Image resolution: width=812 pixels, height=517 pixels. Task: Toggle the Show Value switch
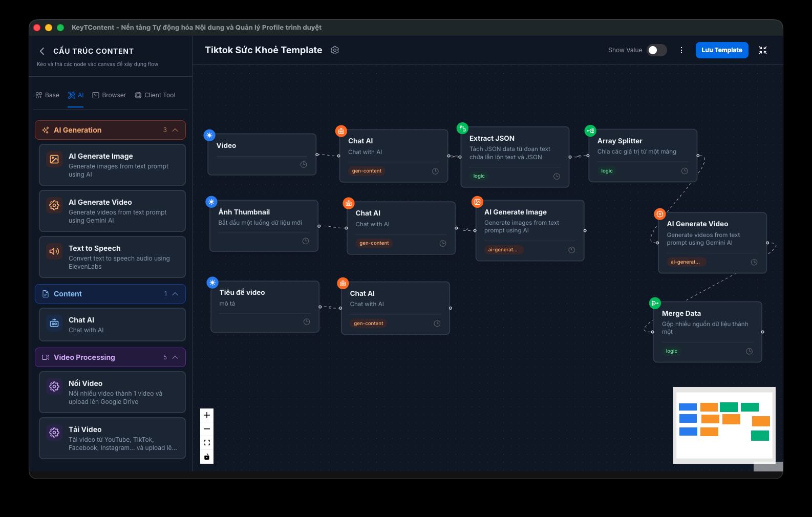[656, 50]
